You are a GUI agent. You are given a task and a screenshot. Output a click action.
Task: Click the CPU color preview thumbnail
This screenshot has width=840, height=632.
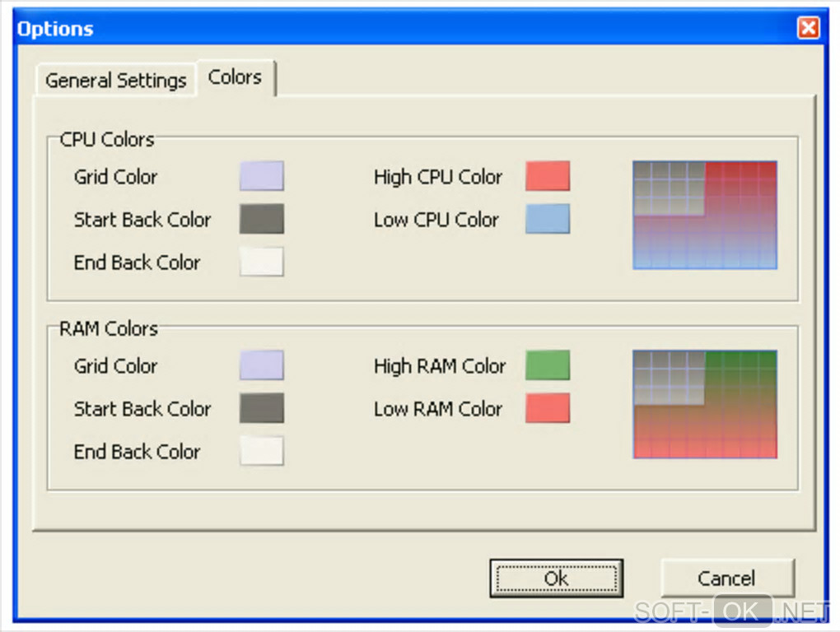point(704,215)
